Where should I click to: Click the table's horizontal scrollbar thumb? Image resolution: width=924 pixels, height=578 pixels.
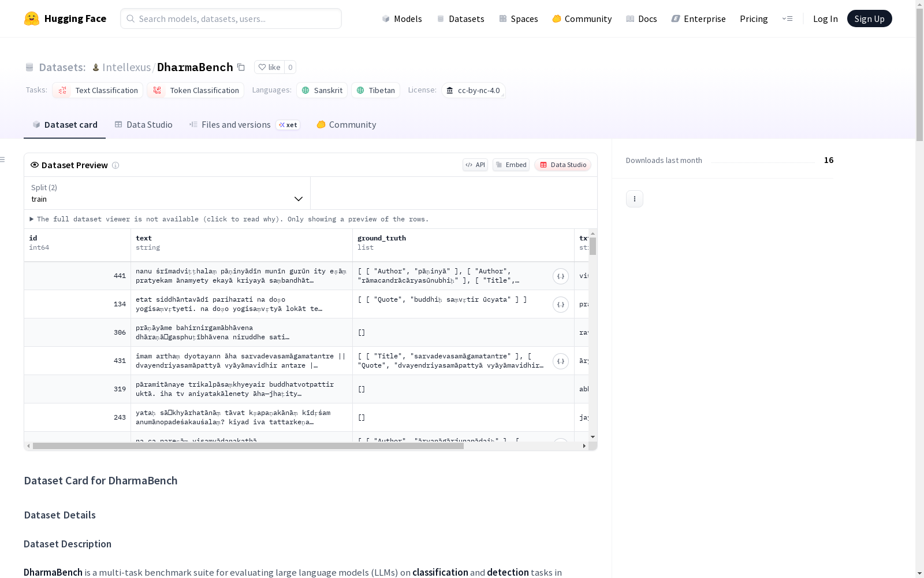[248, 446]
